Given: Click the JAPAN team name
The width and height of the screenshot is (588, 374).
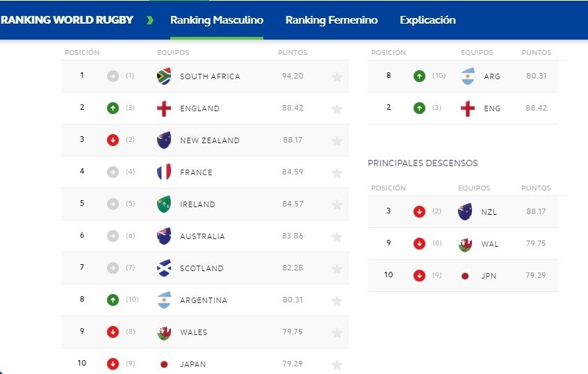Looking at the screenshot, I should tap(193, 364).
